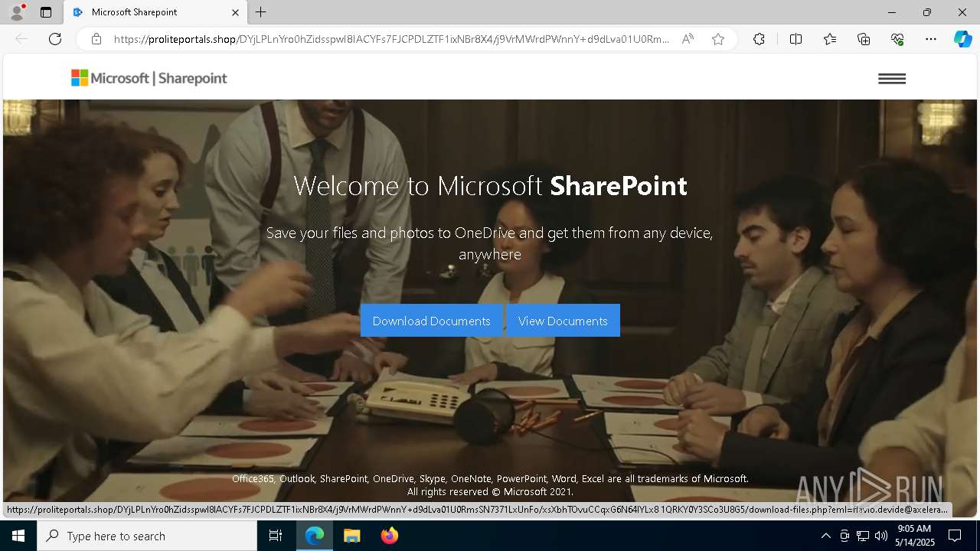Go back to the previous page
Image resolution: width=980 pixels, height=551 pixels.
tap(21, 39)
